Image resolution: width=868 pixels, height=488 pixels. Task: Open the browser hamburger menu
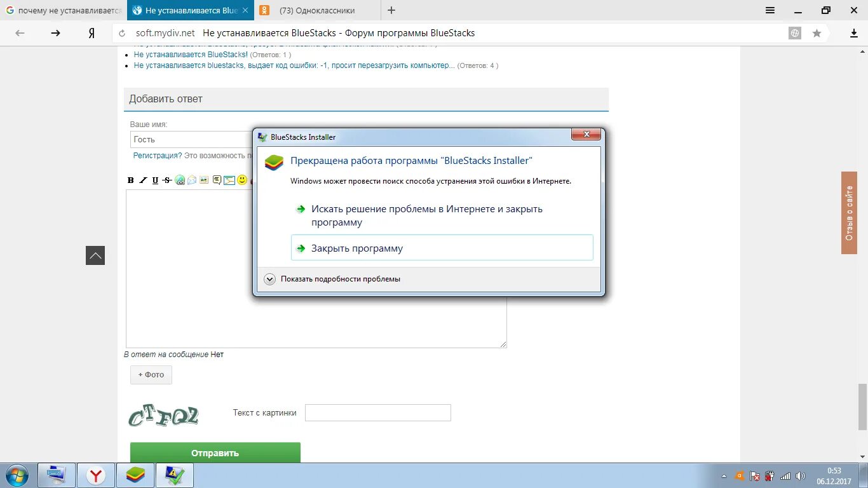point(770,10)
